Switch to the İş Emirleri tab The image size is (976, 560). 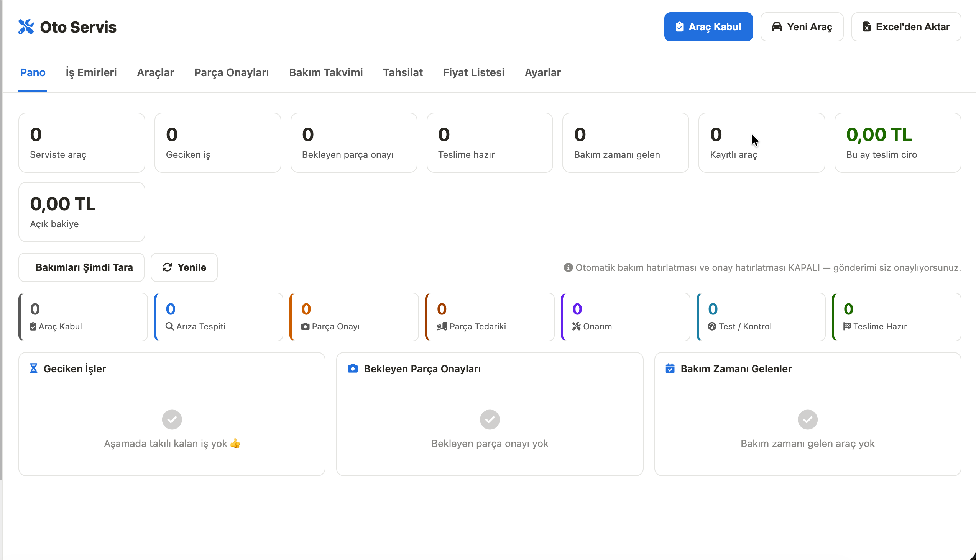point(91,72)
